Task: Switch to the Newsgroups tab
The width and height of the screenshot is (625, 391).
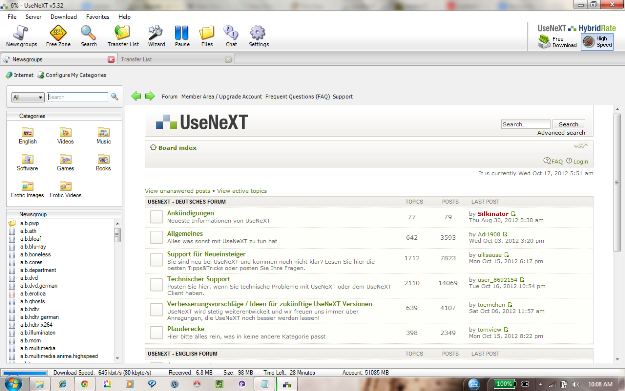Action: 59,59
